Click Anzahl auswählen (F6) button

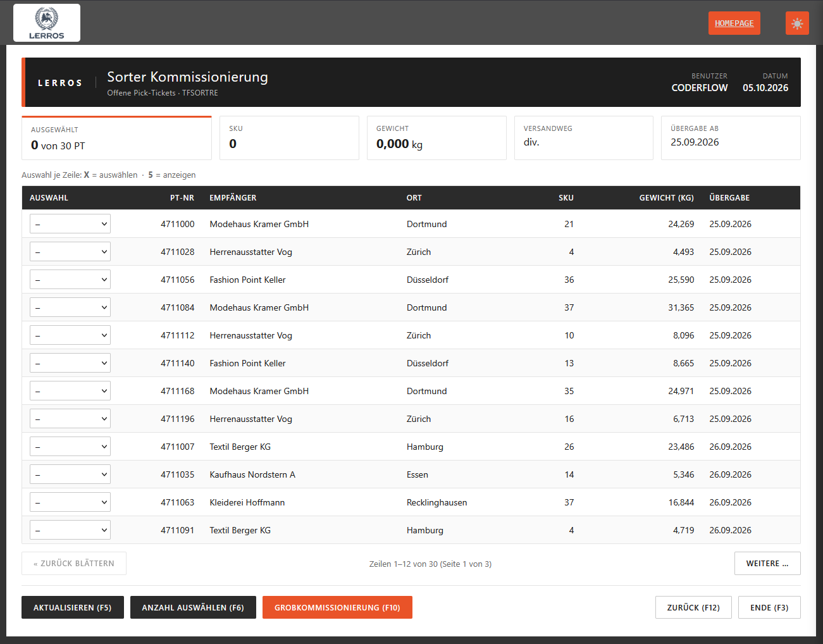point(193,607)
